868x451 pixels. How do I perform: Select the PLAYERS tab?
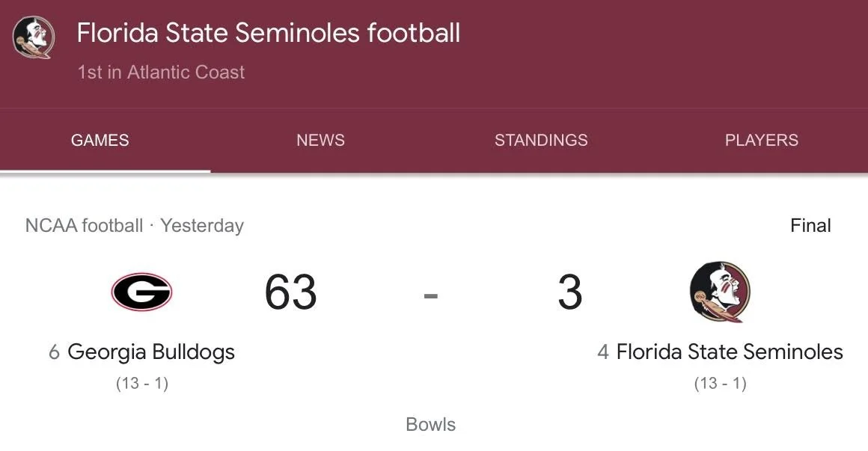761,140
